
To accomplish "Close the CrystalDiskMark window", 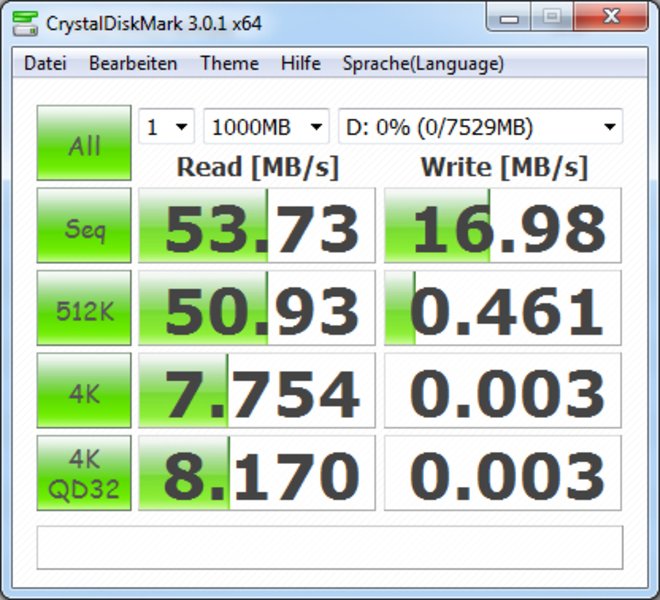I will 610,17.
